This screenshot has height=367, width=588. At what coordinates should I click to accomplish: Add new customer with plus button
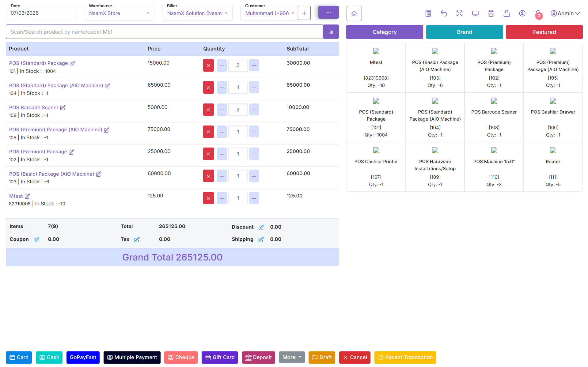(x=304, y=13)
